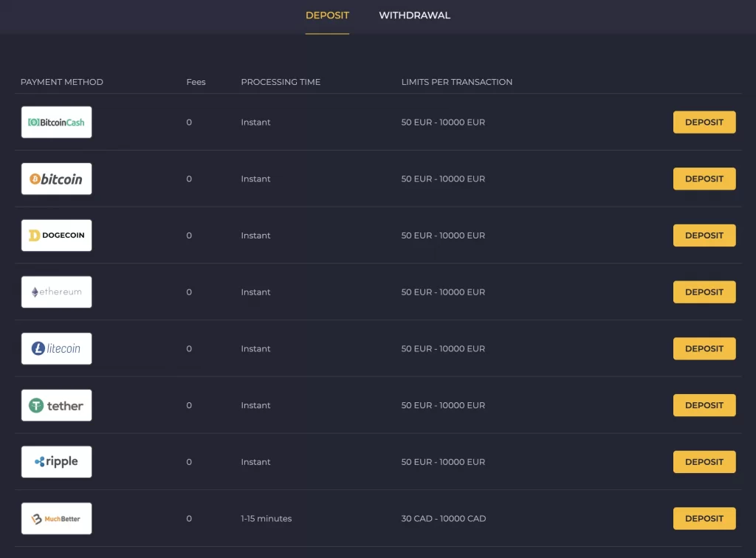Image resolution: width=756 pixels, height=558 pixels.
Task: Select the bitcoin payment logo
Action: click(x=56, y=179)
